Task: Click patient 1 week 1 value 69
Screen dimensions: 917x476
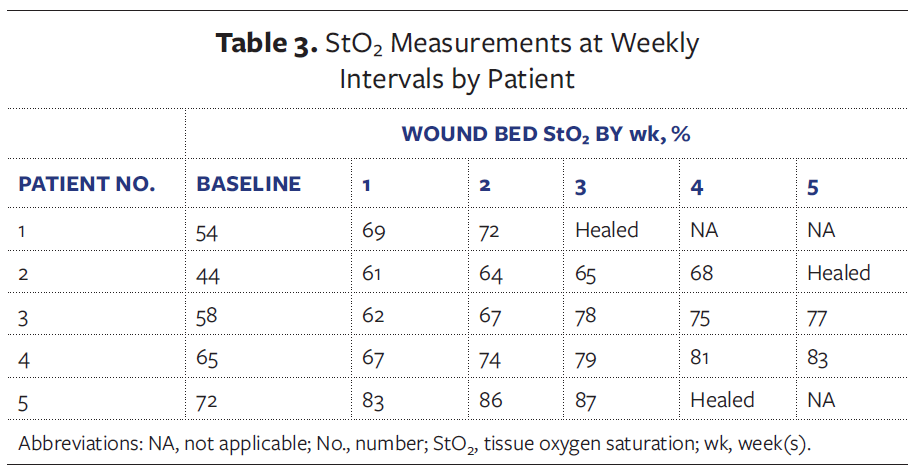Action: [x=375, y=231]
